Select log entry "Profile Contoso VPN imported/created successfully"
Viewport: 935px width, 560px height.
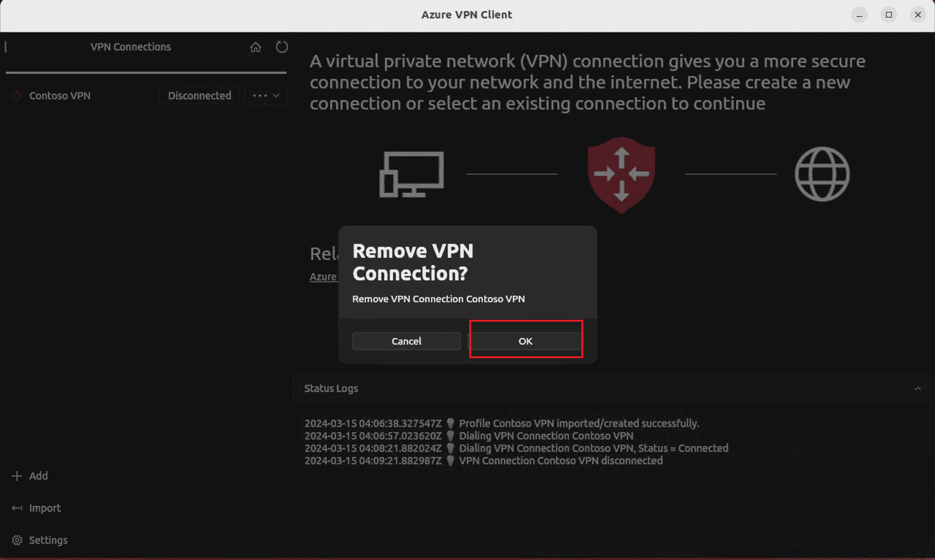579,423
